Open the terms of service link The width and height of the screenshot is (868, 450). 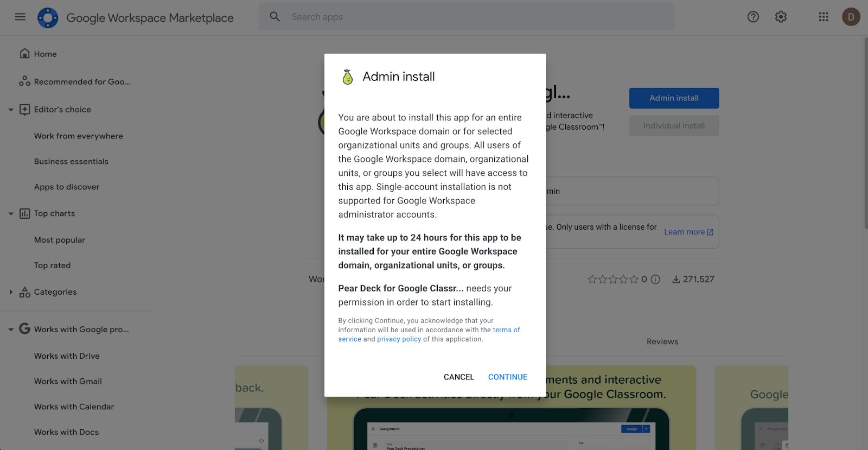pyautogui.click(x=429, y=334)
